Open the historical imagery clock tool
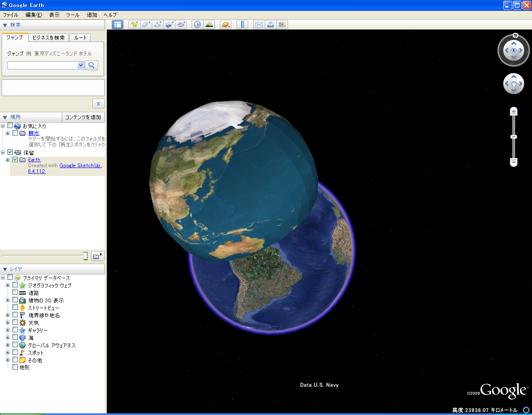Viewport: 532px width, 415px height. point(197,25)
